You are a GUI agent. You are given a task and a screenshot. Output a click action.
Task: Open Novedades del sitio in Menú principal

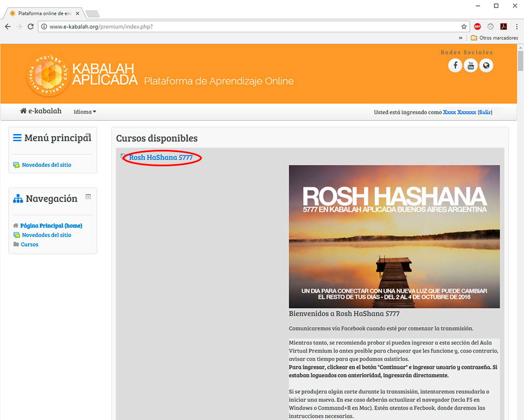(46, 165)
